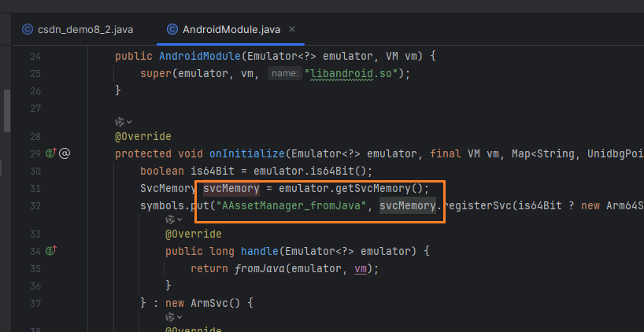Expand the author hint chevron above onInitialize

point(129,122)
